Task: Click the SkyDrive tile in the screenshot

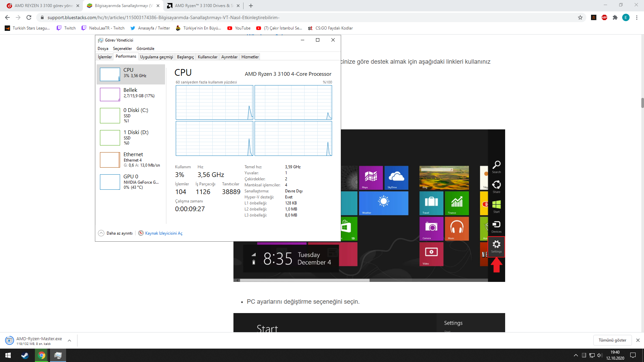Action: click(x=396, y=178)
